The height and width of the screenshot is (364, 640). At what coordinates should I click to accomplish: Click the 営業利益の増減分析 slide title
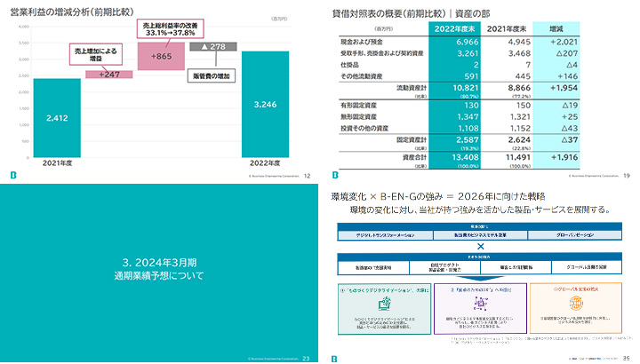pos(72,12)
